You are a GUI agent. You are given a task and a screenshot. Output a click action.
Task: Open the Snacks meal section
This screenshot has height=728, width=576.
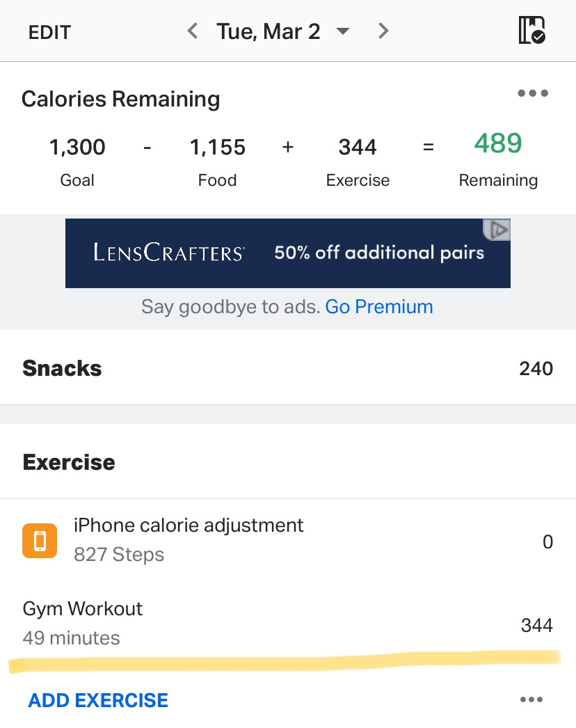[x=288, y=368]
